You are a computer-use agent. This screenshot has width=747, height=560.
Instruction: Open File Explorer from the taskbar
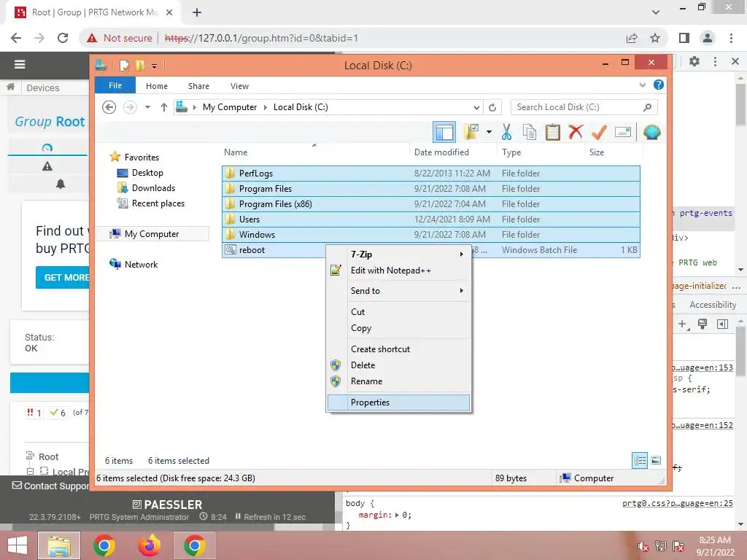59,545
